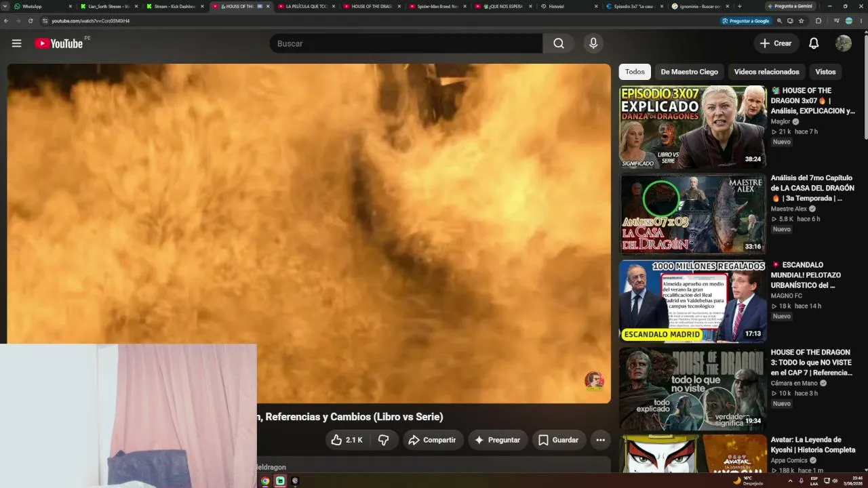Share the video with Compartir
This screenshot has width=868, height=488.
pos(433,440)
